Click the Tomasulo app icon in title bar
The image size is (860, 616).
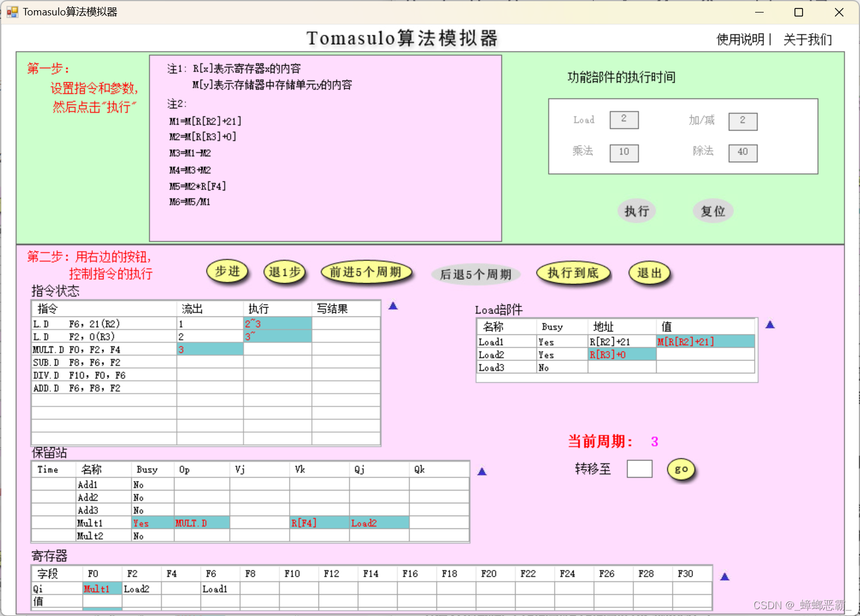click(12, 12)
